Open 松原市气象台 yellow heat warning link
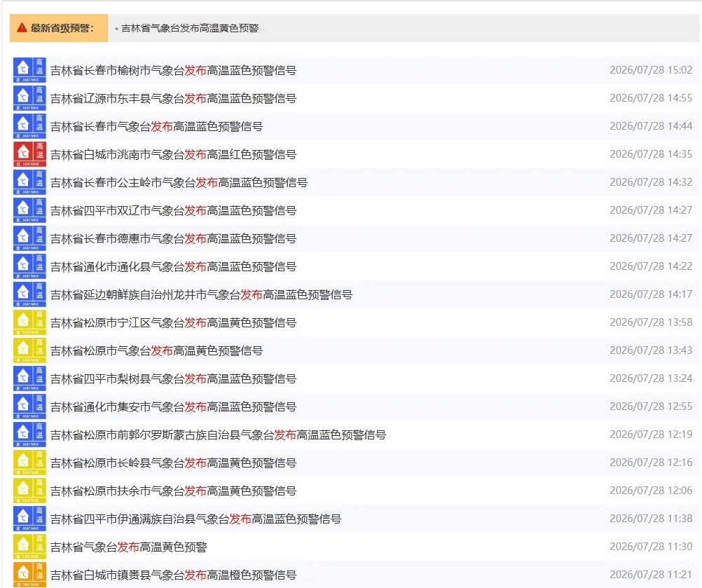 click(x=156, y=350)
